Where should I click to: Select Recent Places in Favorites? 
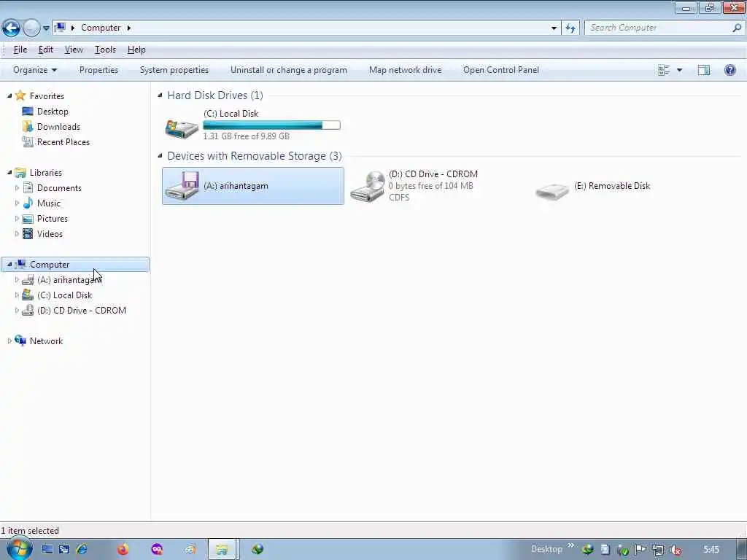click(63, 142)
